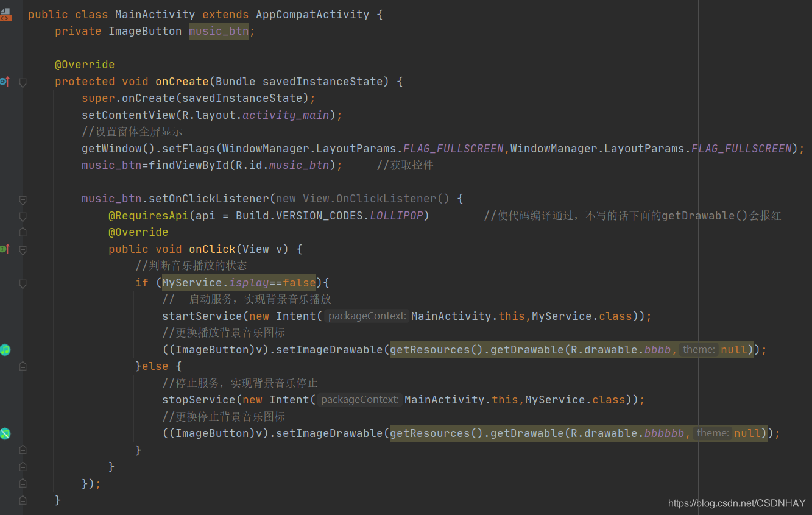Click the isplay field reference
Viewport: 812px width, 515px height.
tap(249, 283)
